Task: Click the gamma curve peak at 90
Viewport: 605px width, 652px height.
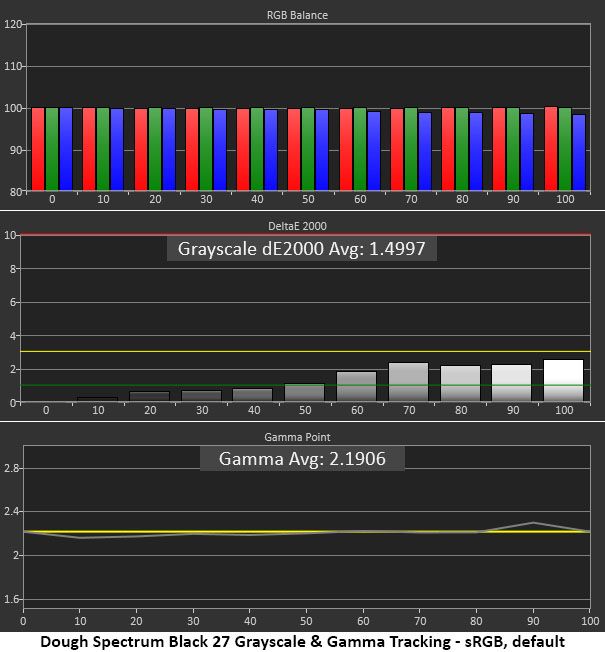Action: (533, 523)
